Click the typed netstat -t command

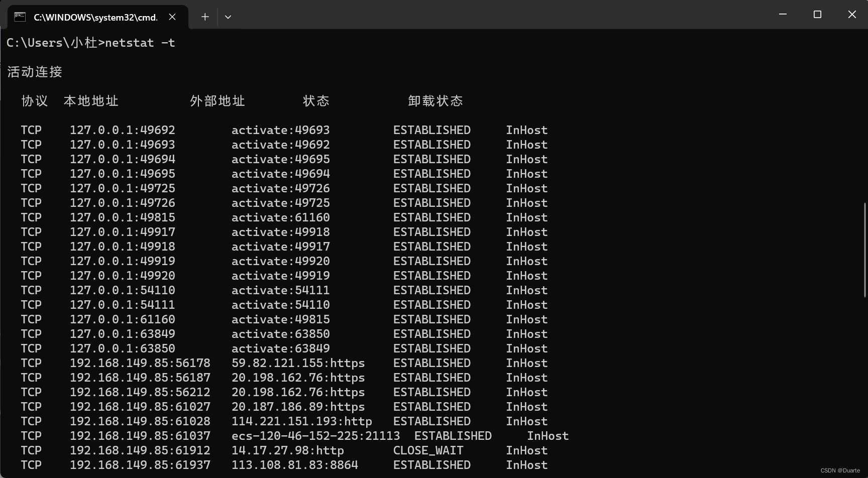(x=140, y=43)
